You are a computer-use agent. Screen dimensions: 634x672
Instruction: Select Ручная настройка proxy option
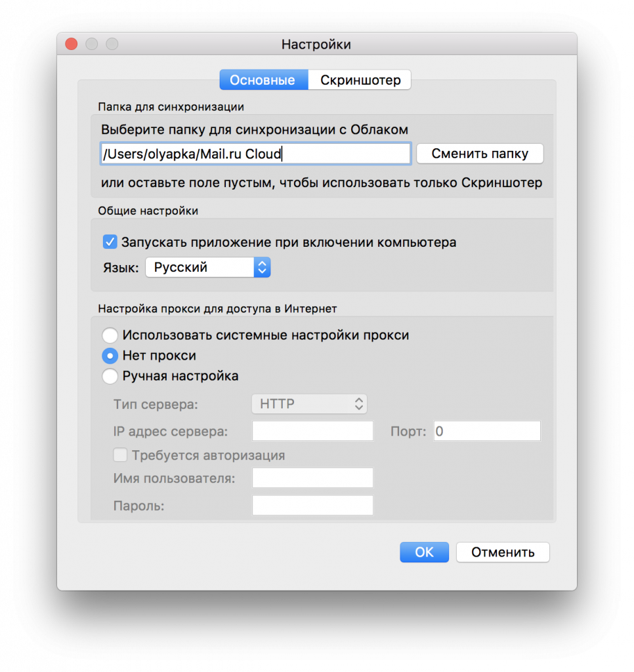[x=110, y=376]
